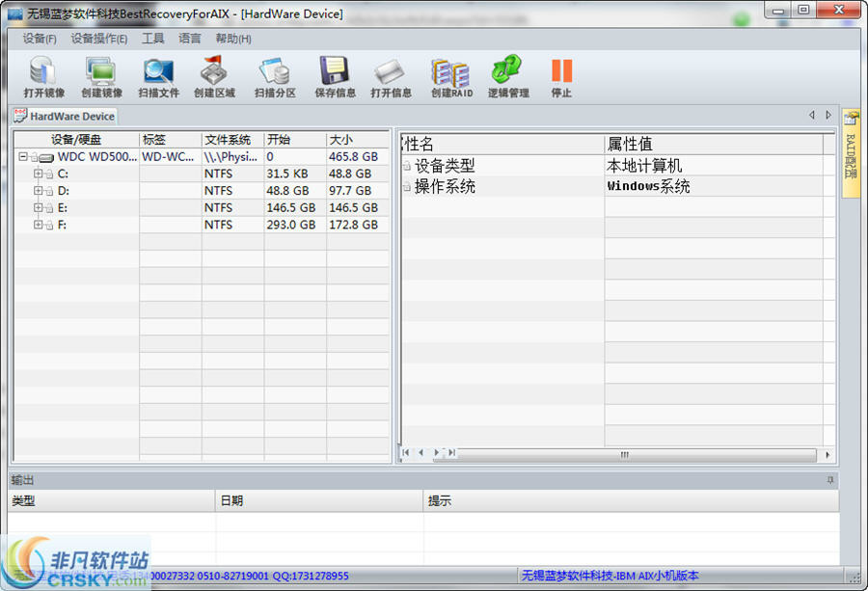The image size is (868, 591).
Task: Open 逻辑管理 (Logic Management) tool
Action: (x=508, y=76)
